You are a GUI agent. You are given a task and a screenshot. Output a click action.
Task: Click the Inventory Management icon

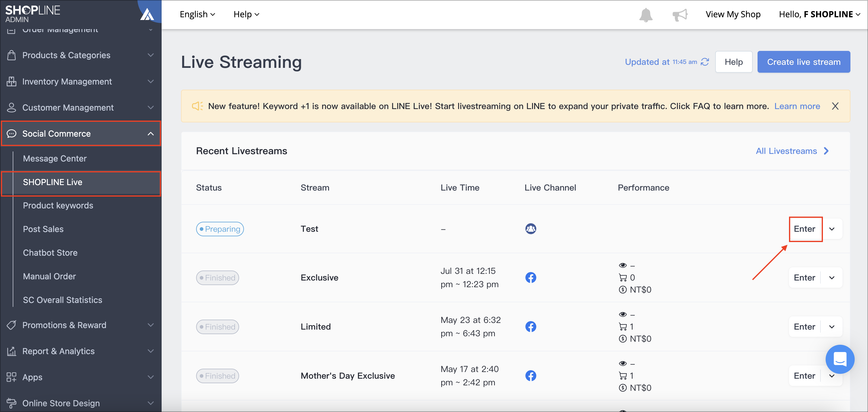pyautogui.click(x=12, y=81)
